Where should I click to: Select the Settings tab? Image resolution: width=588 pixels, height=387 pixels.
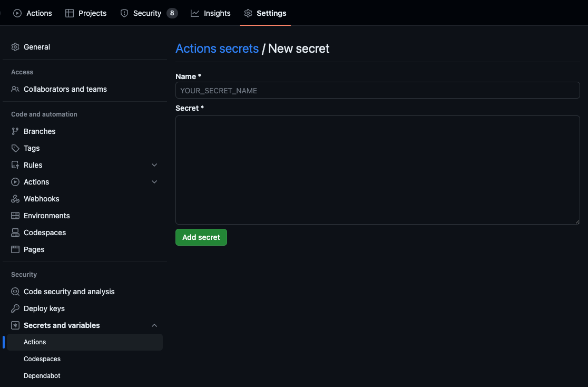[265, 13]
